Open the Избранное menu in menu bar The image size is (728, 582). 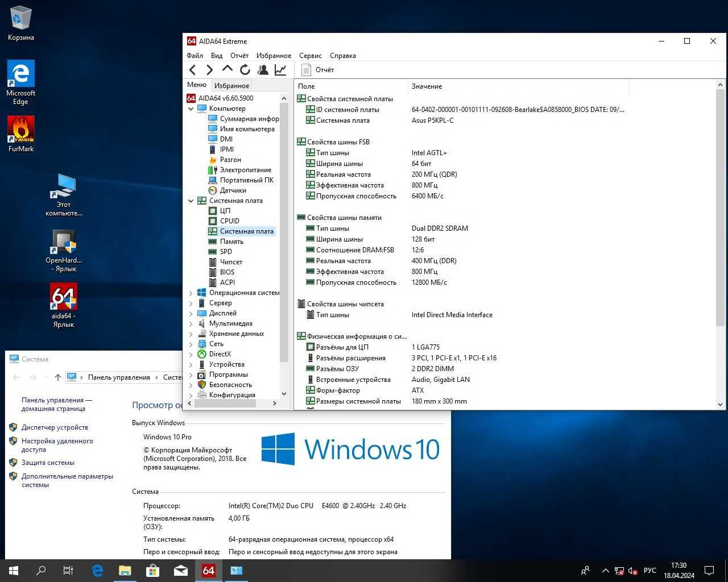tap(274, 56)
